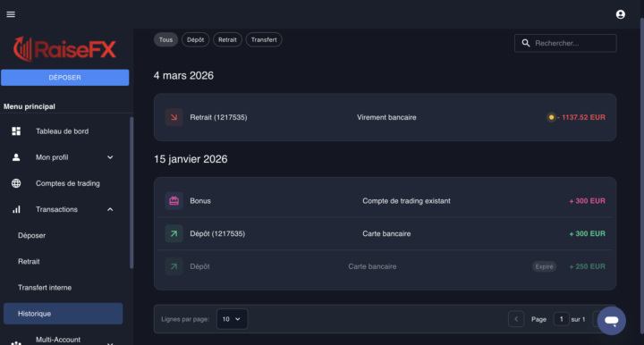Viewport: 644px width, 345px height.
Task: Click the 15 janvier 2026 date heading
Action: (x=191, y=159)
